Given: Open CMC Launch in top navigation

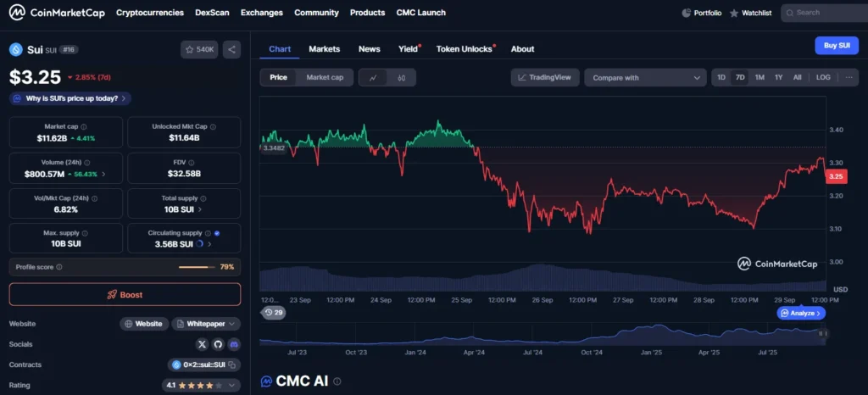Looking at the screenshot, I should click(420, 12).
